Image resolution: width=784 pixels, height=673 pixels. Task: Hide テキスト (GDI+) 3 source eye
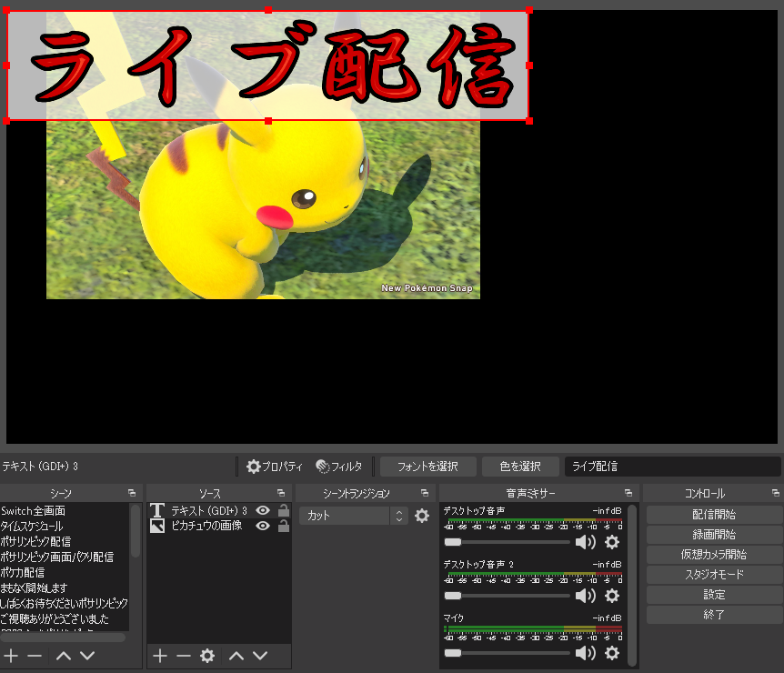pyautogui.click(x=263, y=510)
